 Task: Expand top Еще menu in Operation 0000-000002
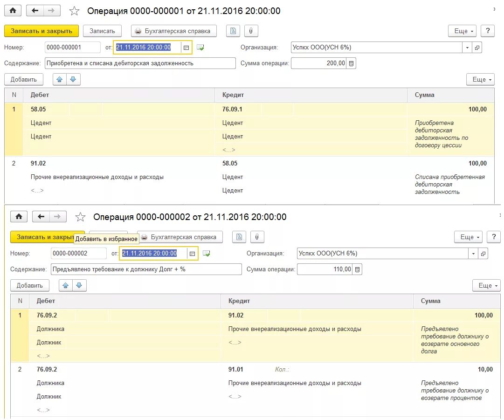[x=468, y=237]
